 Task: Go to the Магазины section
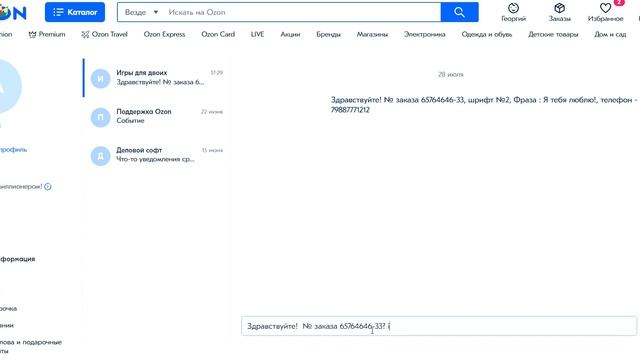(x=372, y=34)
